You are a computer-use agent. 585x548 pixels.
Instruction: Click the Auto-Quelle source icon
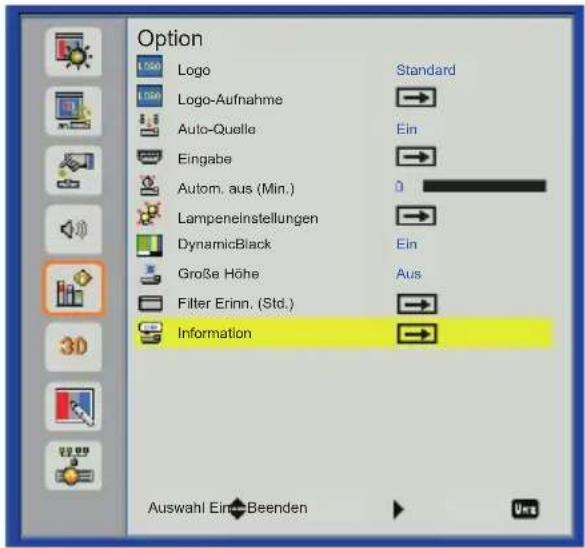tap(149, 125)
